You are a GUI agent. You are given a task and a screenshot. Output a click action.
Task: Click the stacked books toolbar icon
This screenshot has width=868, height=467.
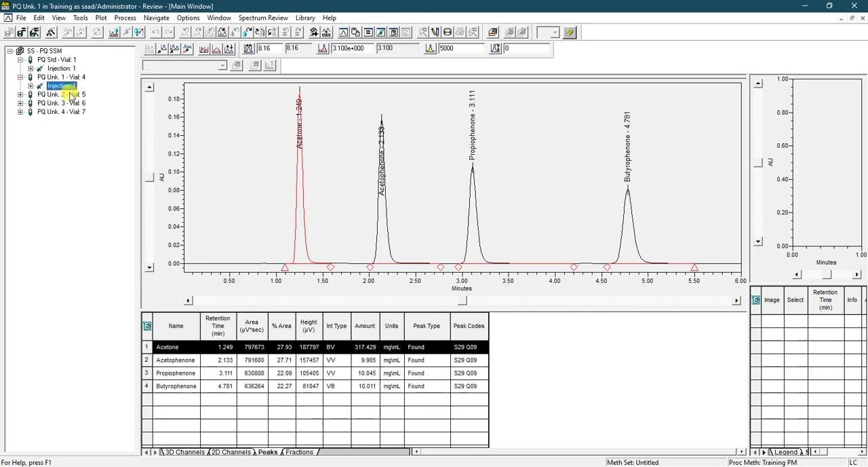click(x=493, y=33)
